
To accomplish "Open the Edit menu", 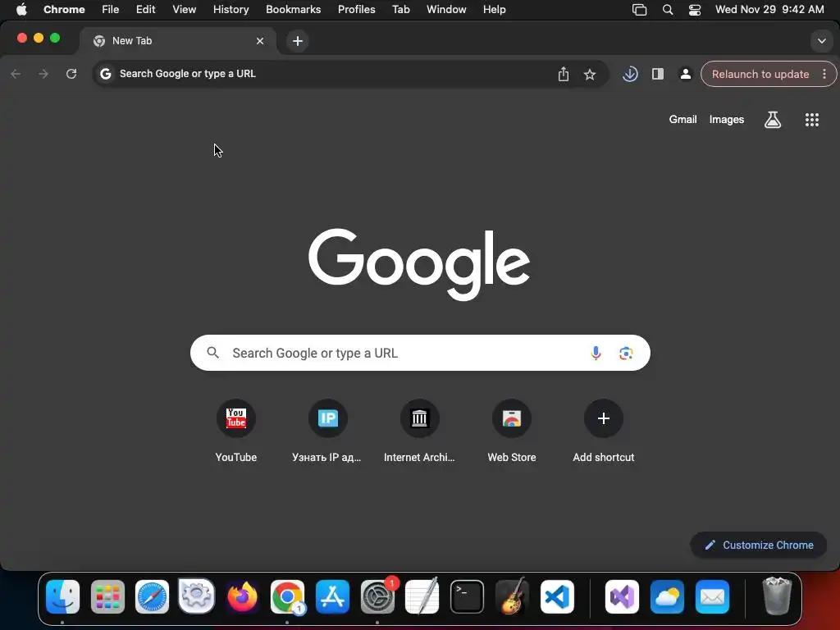I will click(145, 10).
